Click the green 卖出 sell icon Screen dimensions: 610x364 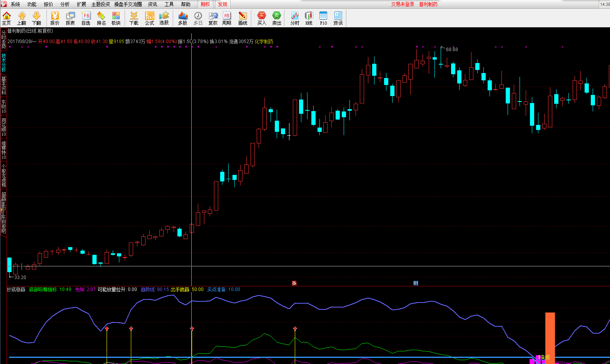click(277, 18)
